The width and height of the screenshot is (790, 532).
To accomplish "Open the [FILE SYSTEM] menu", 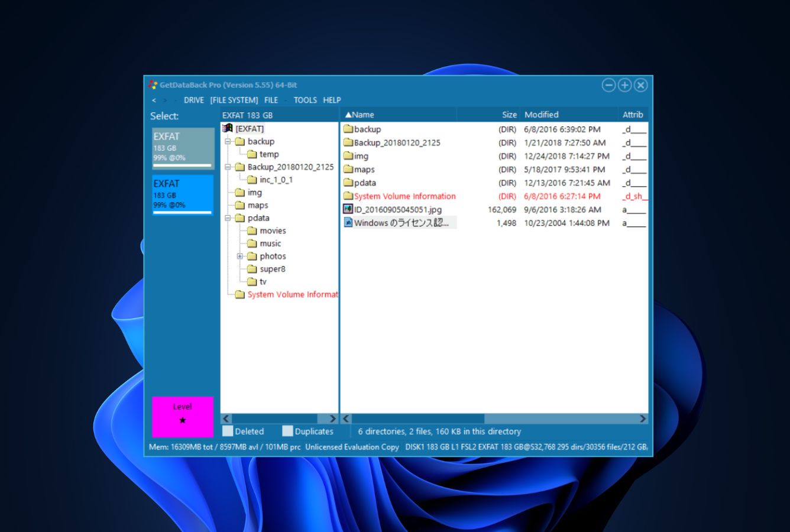I will [x=234, y=100].
